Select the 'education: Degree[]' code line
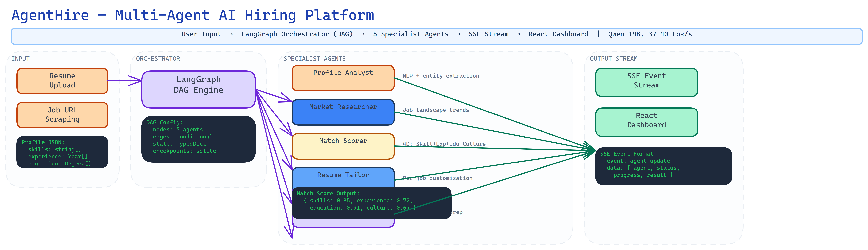Image resolution: width=868 pixels, height=250 pixels. [x=60, y=164]
